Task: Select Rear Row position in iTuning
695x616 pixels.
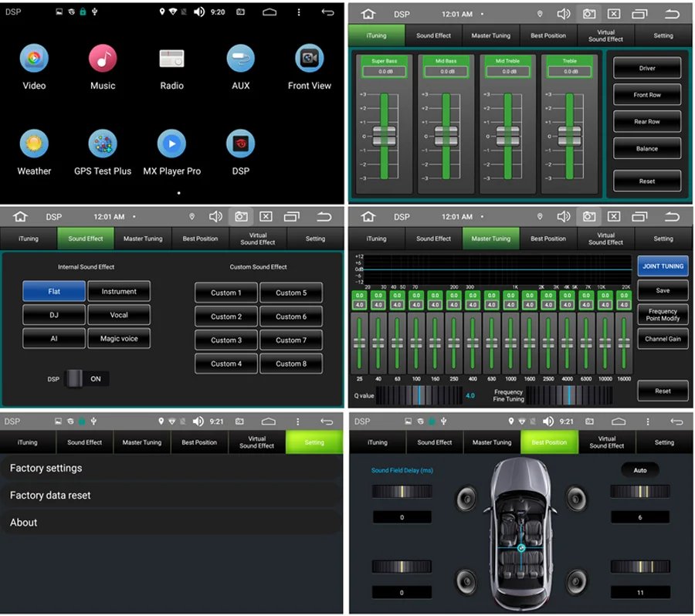Action: (x=647, y=122)
